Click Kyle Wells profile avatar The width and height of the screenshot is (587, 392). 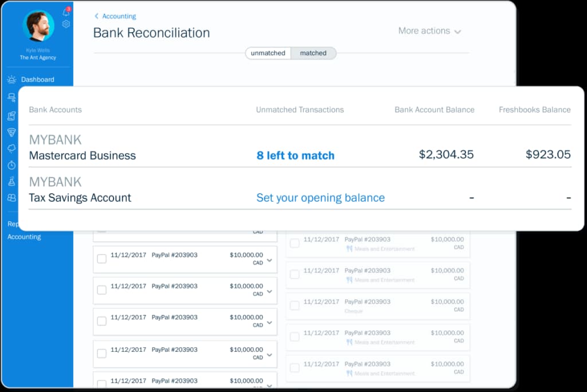coord(38,25)
